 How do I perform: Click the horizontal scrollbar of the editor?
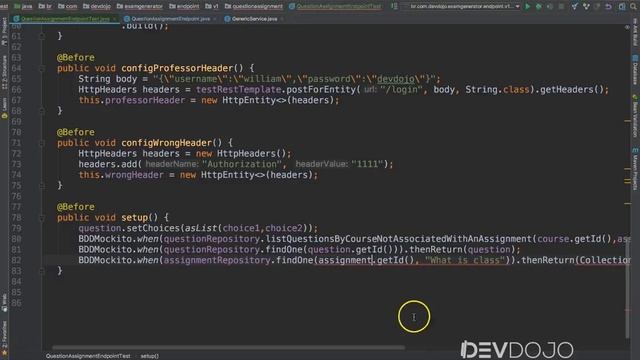[229, 348]
